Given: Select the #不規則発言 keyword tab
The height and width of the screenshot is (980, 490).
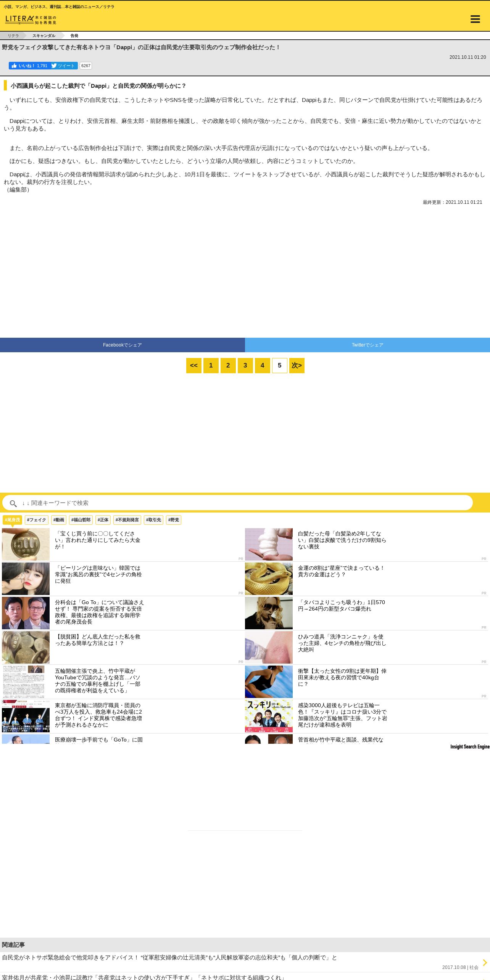Looking at the screenshot, I should tap(127, 520).
